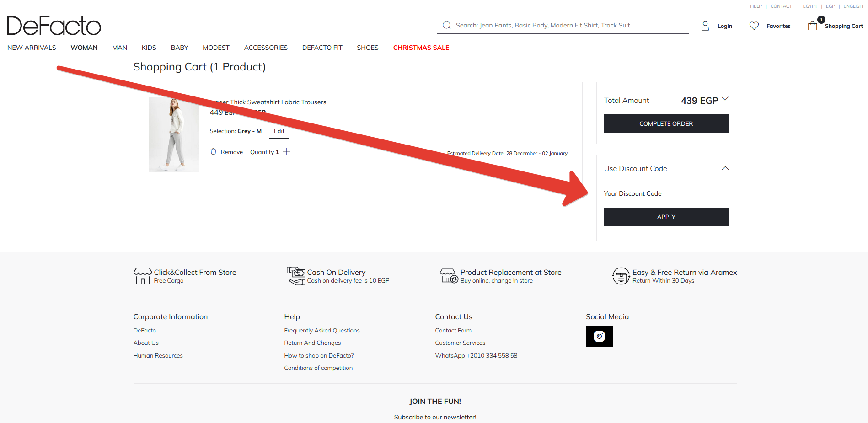The image size is (868, 423).
Task: Click the 'Click&Collect From Store' text
Action: point(195,272)
